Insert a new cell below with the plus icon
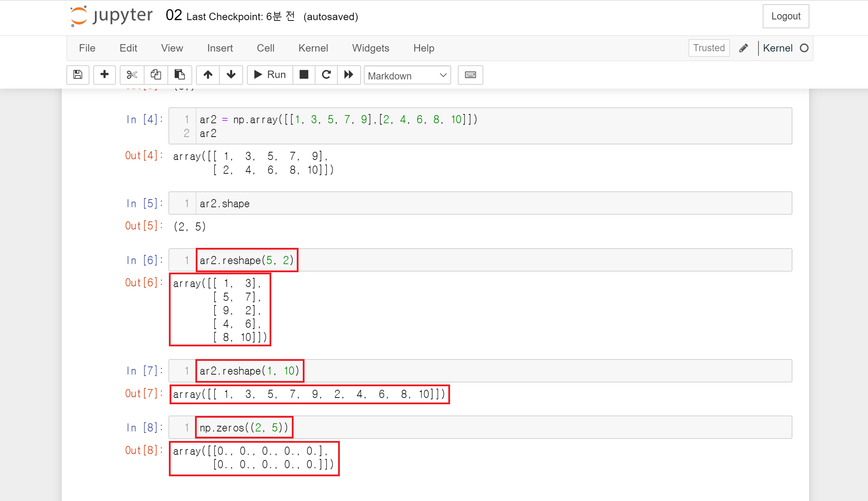Screen dimensions: 868x501 [104, 74]
